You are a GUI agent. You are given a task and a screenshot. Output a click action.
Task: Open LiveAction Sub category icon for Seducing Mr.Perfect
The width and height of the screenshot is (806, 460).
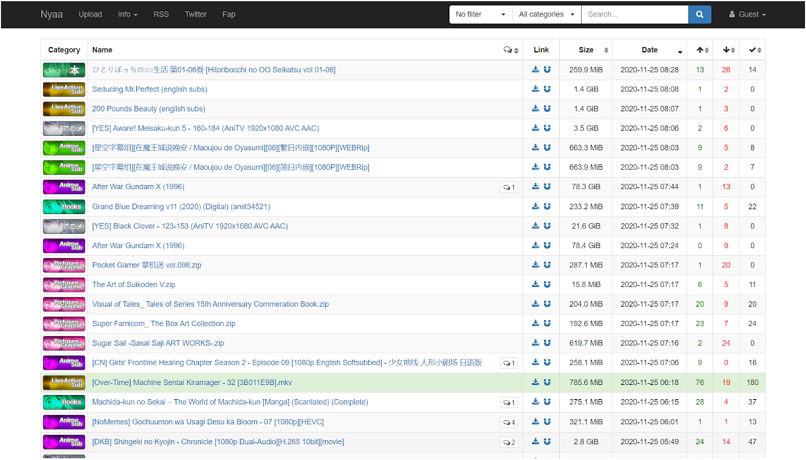(64, 89)
